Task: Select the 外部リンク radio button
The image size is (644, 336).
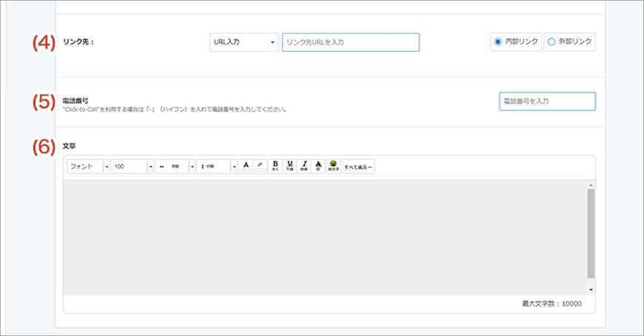Action: (551, 42)
